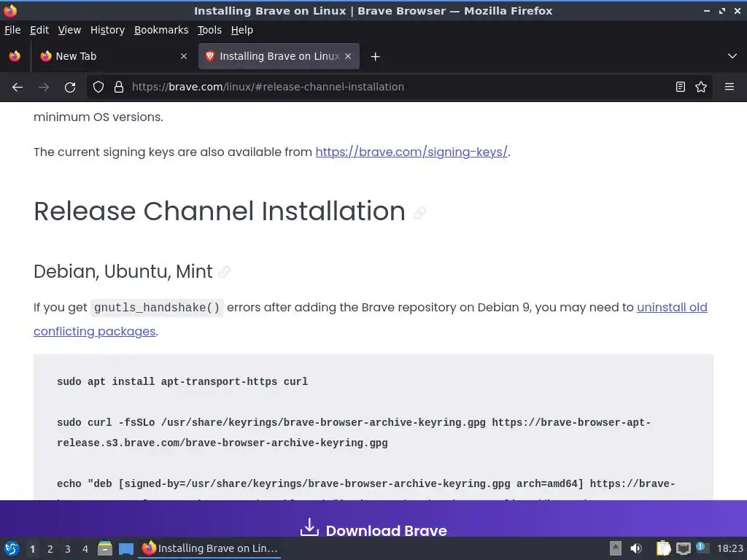Click the 18:23 taskbar clock

tap(729, 548)
